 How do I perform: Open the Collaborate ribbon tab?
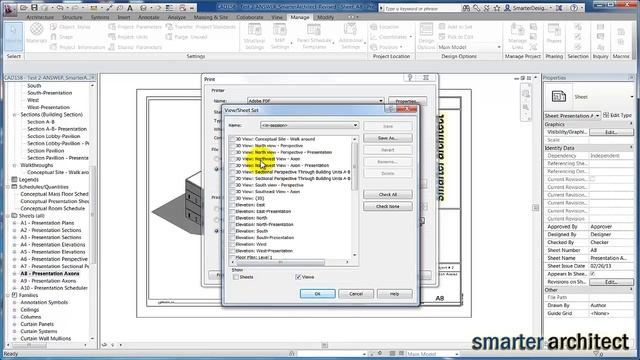[x=250, y=17]
